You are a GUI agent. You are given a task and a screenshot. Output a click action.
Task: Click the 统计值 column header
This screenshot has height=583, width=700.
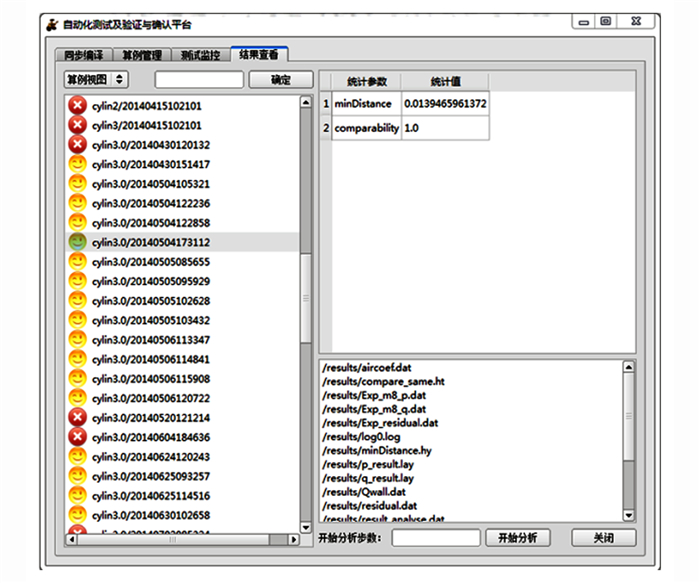point(445,81)
